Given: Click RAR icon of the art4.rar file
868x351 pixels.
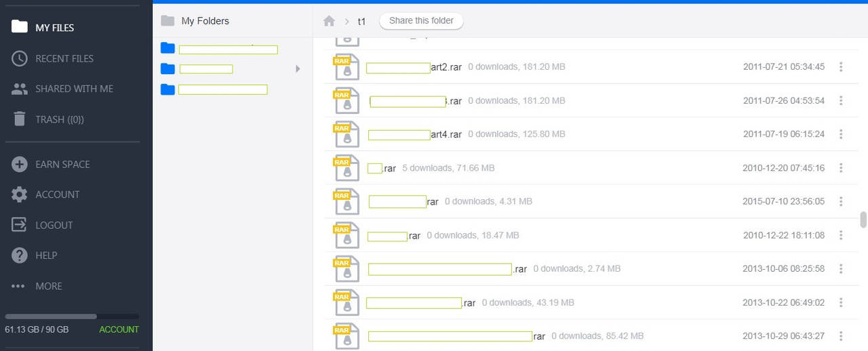Looking at the screenshot, I should pyautogui.click(x=346, y=134).
